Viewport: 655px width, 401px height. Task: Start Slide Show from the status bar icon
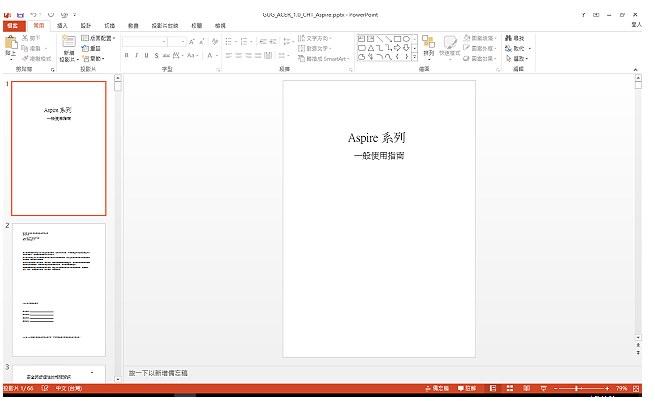pyautogui.click(x=543, y=388)
